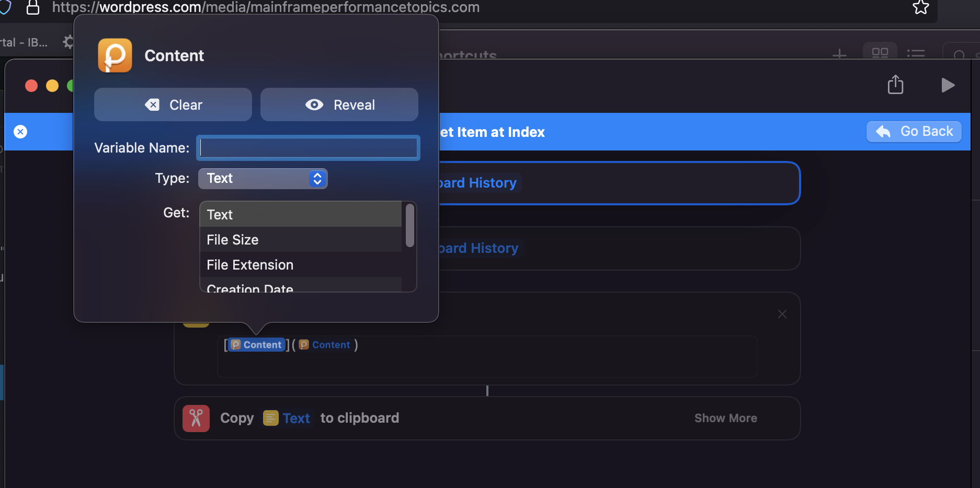Screen dimensions: 980x488
Task: Click the Reveal button with eye icon
Action: coord(339,105)
